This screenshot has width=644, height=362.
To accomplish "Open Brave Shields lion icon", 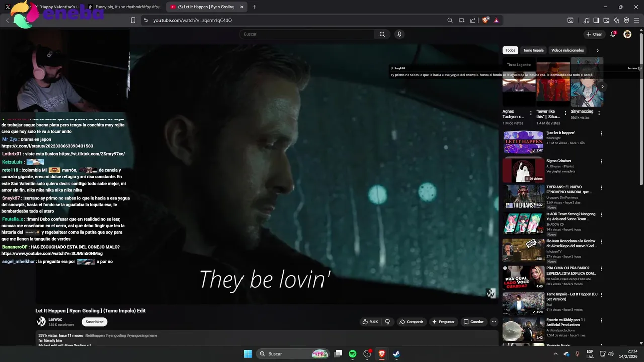I will 486,20.
